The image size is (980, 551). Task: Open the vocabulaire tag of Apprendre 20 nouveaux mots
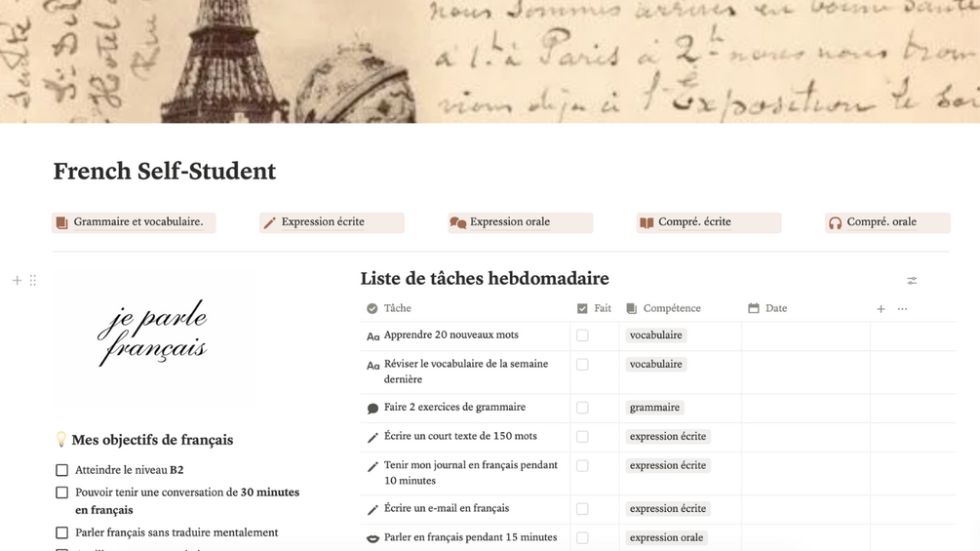[x=655, y=335]
